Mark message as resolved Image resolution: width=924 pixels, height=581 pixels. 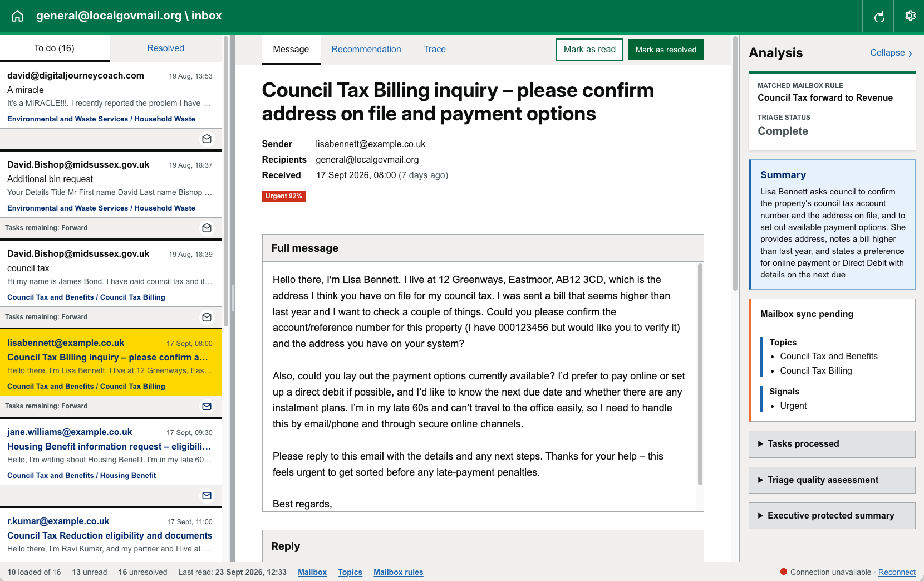coord(666,50)
